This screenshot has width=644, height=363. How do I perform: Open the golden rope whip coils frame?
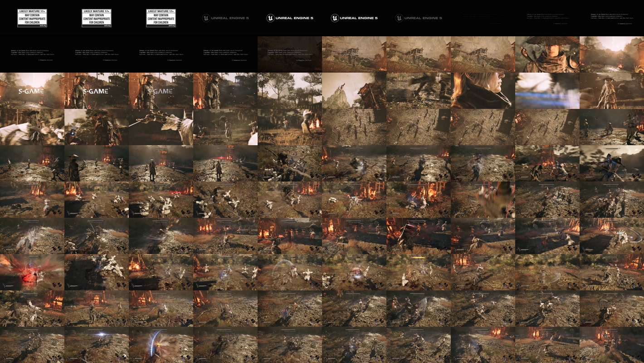(547, 272)
